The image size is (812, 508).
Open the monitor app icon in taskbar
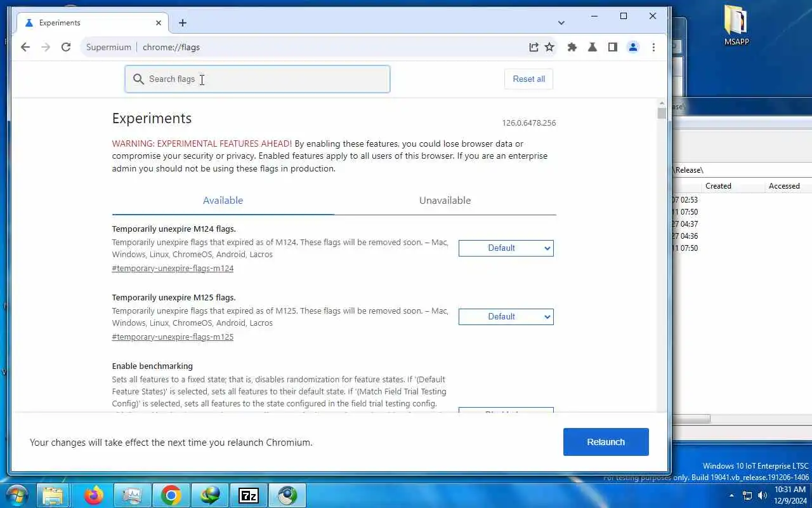(132, 495)
